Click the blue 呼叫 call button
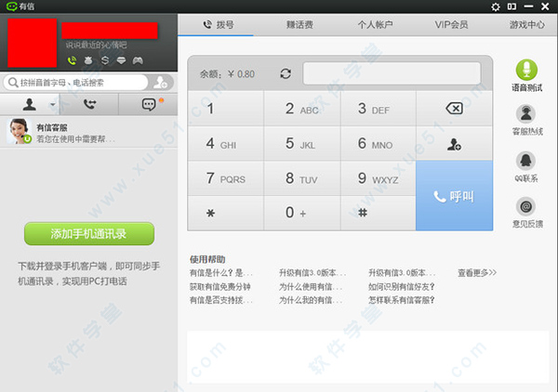558x392 pixels. [455, 195]
